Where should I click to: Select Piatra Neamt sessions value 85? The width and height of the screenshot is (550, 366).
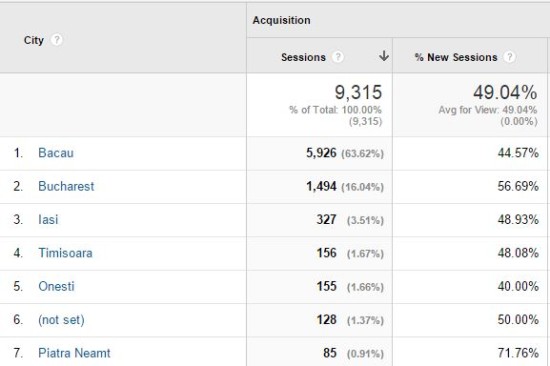click(330, 353)
